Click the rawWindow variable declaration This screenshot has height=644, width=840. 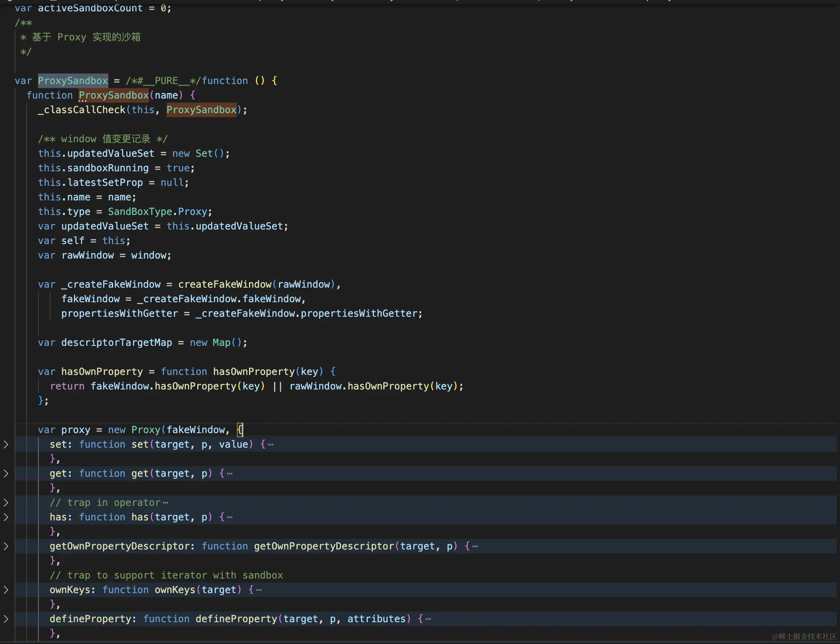coord(88,255)
